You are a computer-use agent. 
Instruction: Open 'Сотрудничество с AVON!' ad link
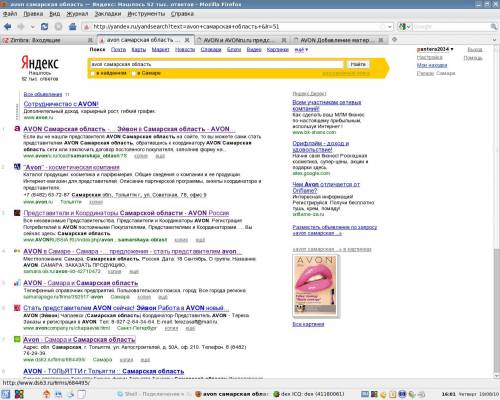61,104
